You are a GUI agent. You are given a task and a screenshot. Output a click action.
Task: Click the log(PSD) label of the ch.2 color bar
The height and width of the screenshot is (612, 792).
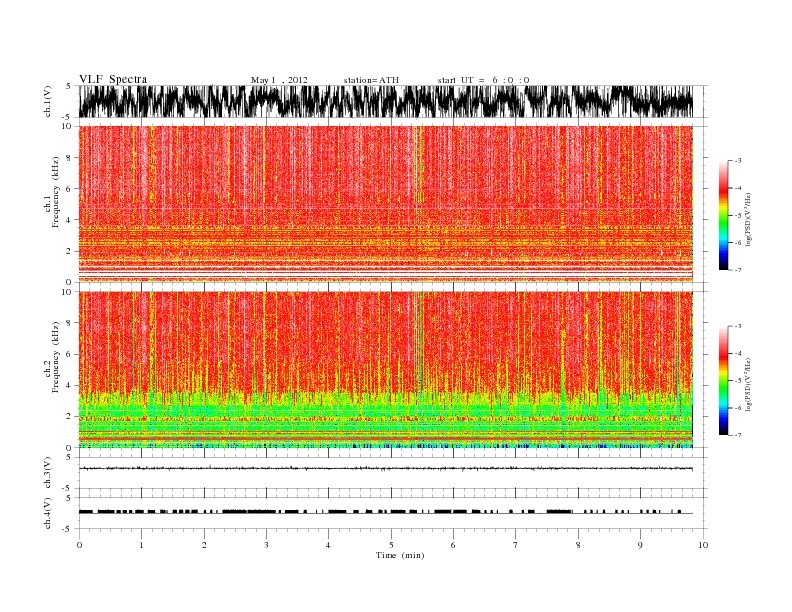click(750, 384)
